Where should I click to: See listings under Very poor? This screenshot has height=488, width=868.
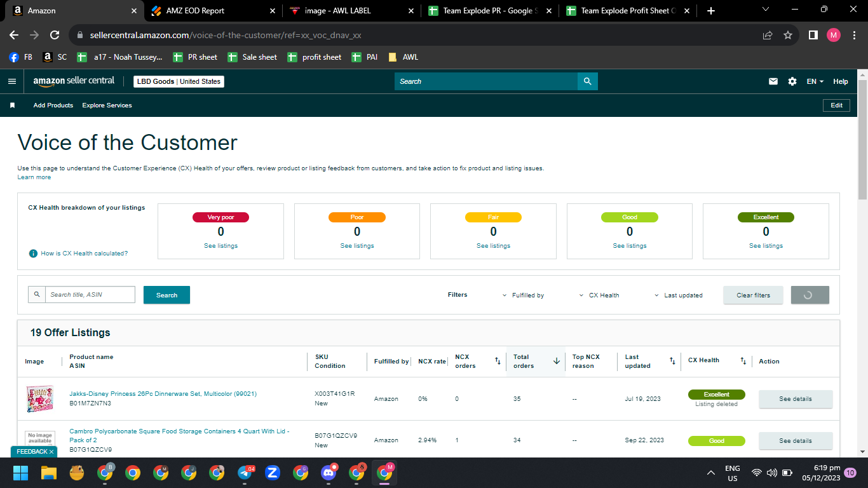pos(220,246)
